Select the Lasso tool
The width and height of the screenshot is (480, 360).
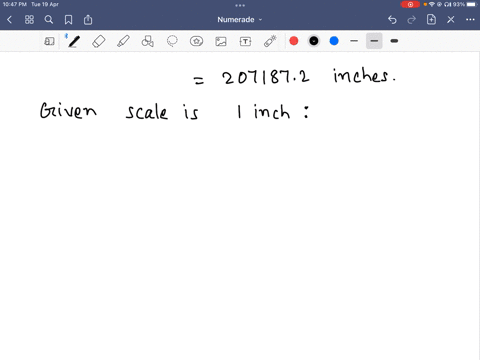pos(172,41)
